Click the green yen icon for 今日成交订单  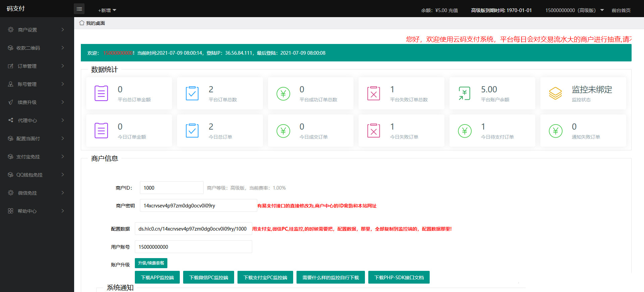tap(283, 131)
